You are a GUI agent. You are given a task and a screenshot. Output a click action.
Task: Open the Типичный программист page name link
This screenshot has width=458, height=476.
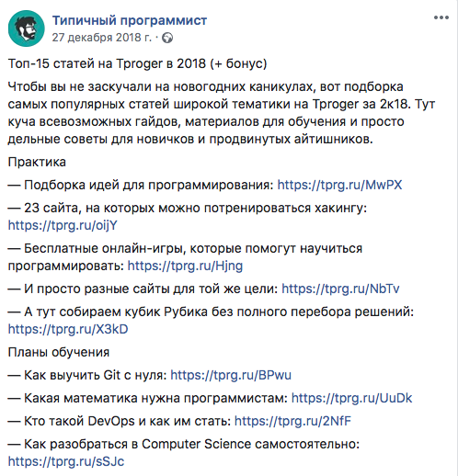(x=130, y=20)
